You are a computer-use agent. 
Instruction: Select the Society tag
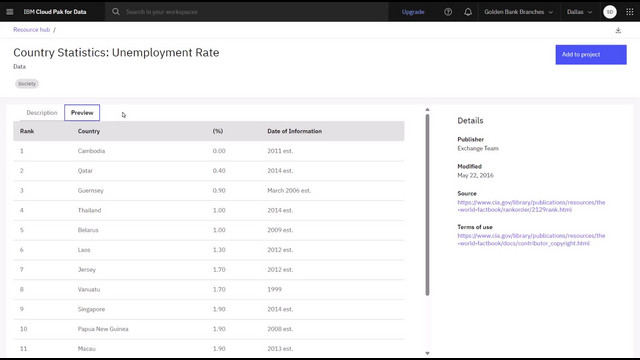coord(27,84)
